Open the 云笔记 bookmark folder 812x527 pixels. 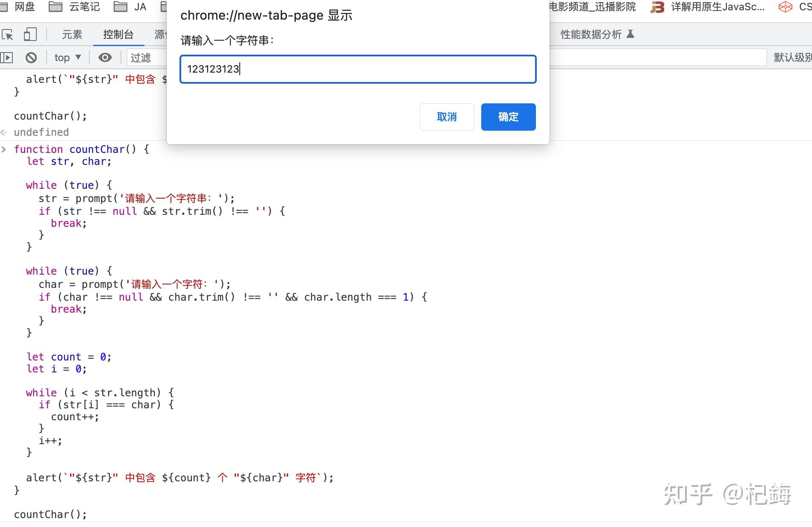(x=74, y=7)
